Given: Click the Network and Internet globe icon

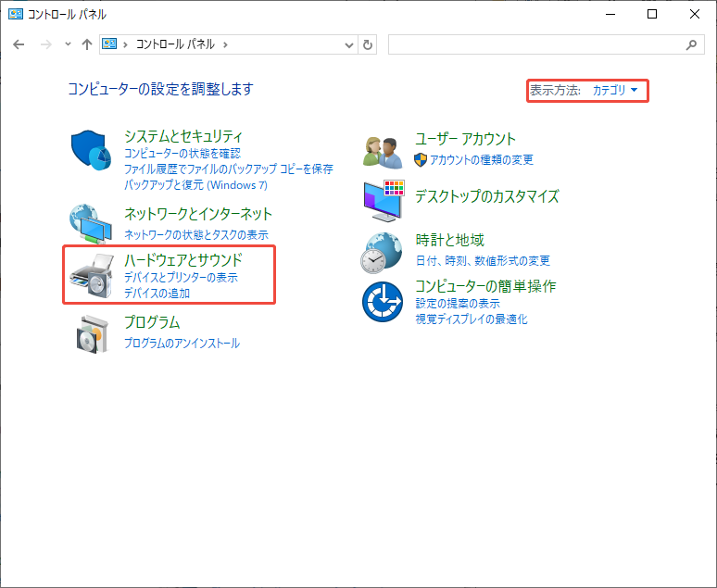Looking at the screenshot, I should click(x=91, y=224).
